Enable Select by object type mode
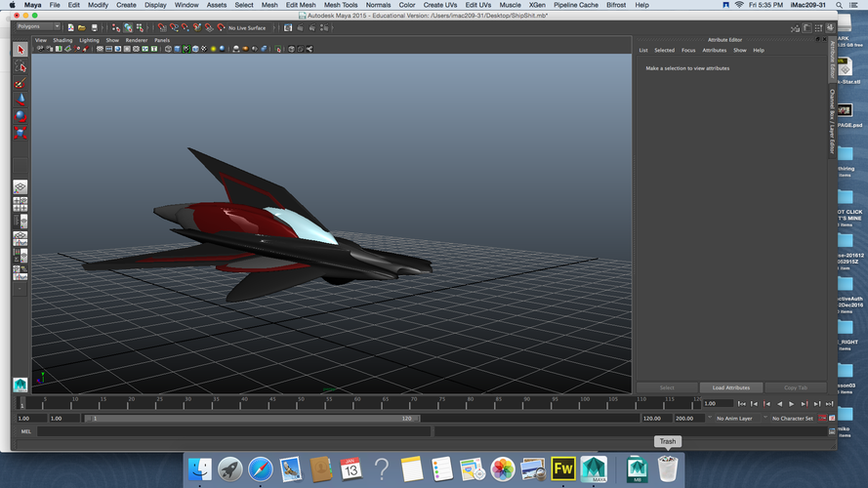The width and height of the screenshot is (868, 488). tap(128, 27)
